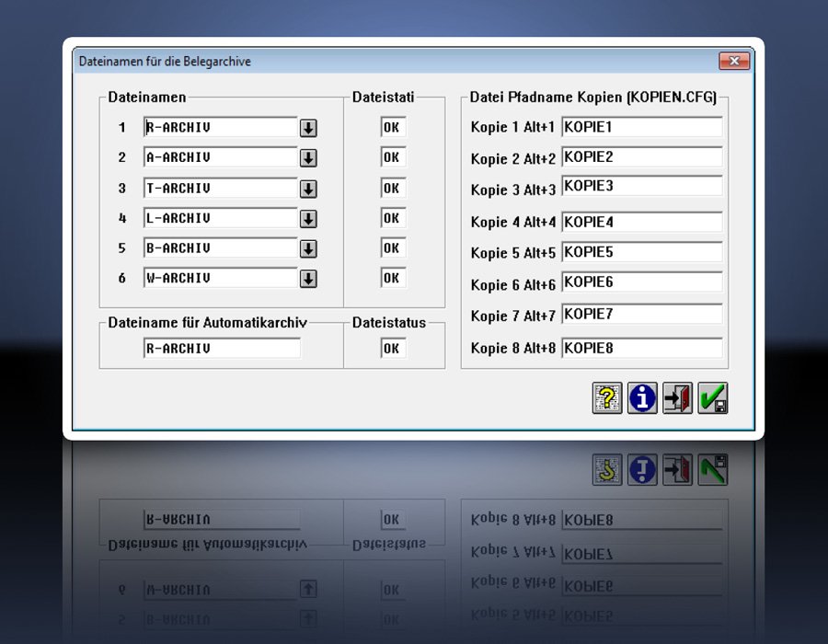Edit the L-ARCHIV file name field

coord(220,218)
